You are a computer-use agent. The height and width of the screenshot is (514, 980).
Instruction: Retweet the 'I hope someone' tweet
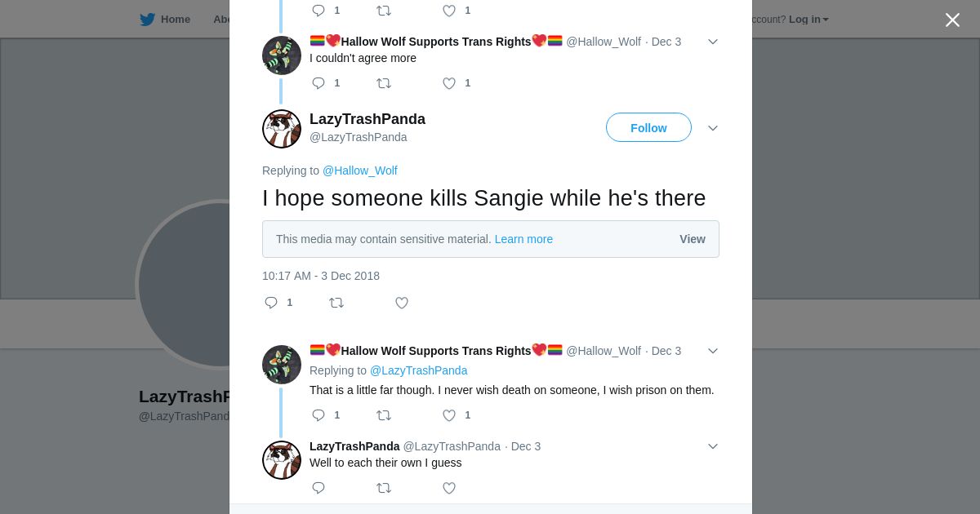[336, 303]
